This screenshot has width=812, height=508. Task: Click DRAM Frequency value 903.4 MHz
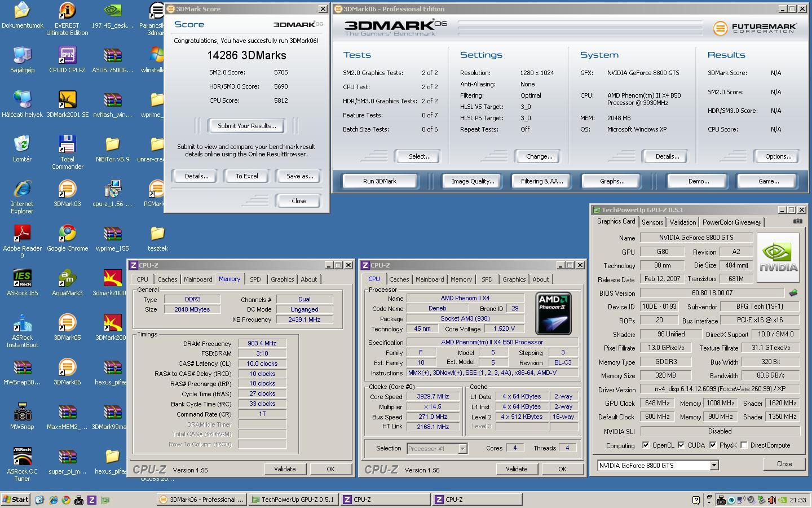[x=262, y=343]
